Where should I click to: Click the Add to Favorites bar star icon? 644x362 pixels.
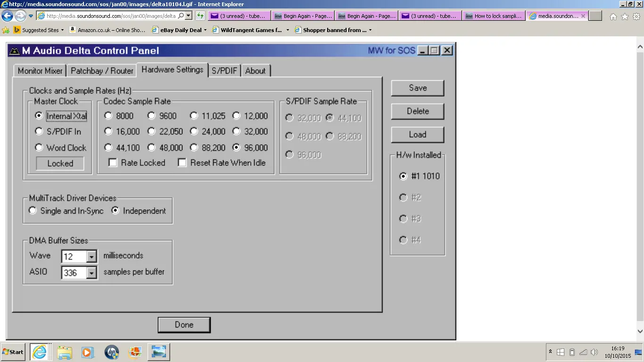[x=6, y=30]
